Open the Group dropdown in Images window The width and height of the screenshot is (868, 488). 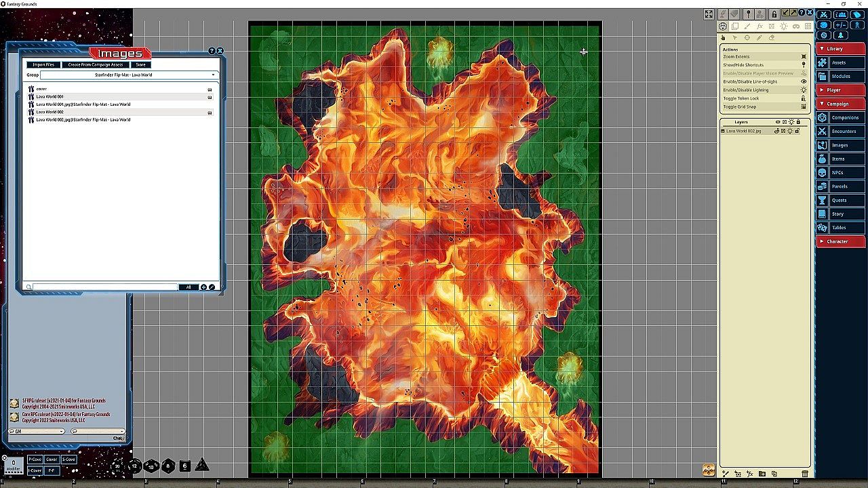click(x=128, y=75)
